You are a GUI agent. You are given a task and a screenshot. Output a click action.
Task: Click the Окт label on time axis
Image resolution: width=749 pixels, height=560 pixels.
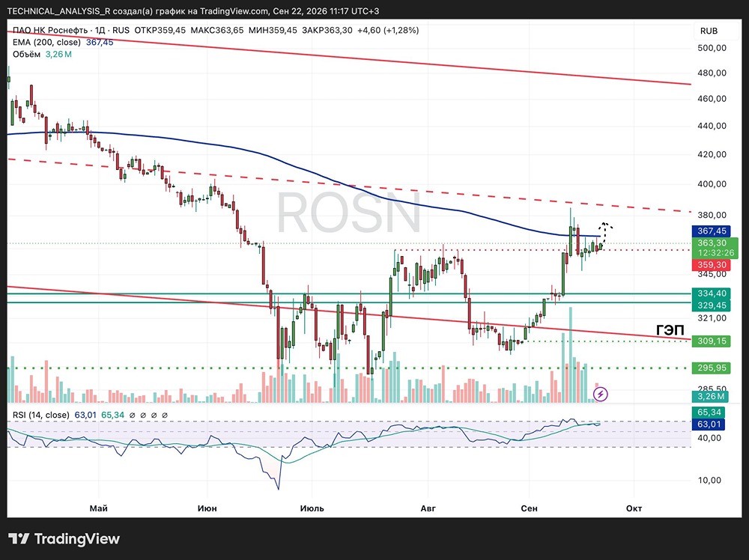(x=634, y=508)
